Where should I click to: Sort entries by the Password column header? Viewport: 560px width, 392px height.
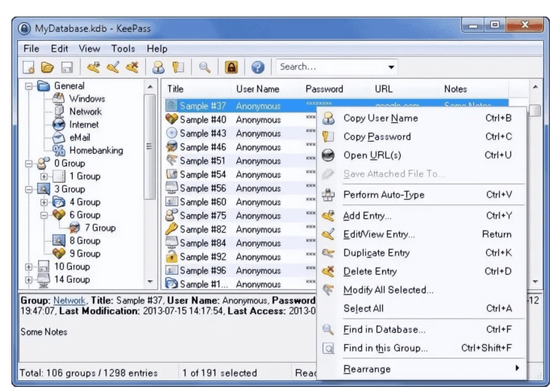[336, 89]
